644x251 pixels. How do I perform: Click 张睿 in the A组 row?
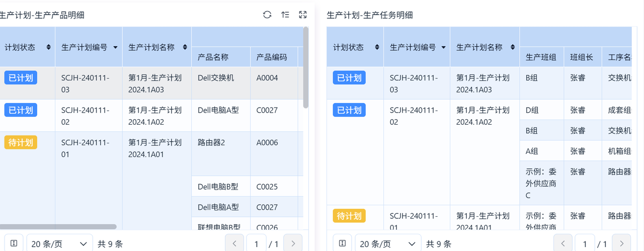point(583,150)
